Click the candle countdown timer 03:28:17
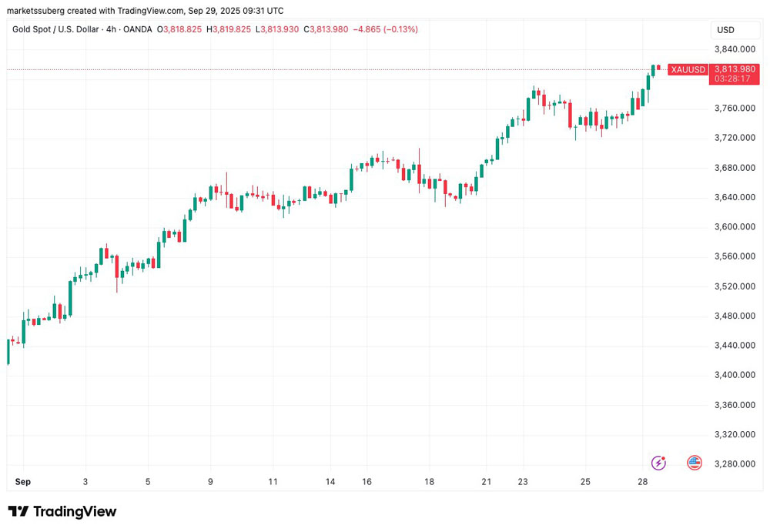Image resolution: width=770 pixels, height=532 pixels. coord(732,79)
